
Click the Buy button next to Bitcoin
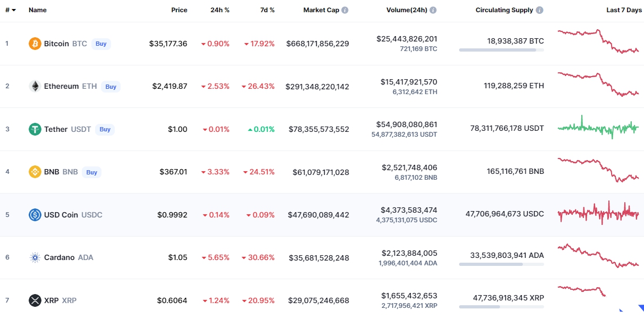101,44
